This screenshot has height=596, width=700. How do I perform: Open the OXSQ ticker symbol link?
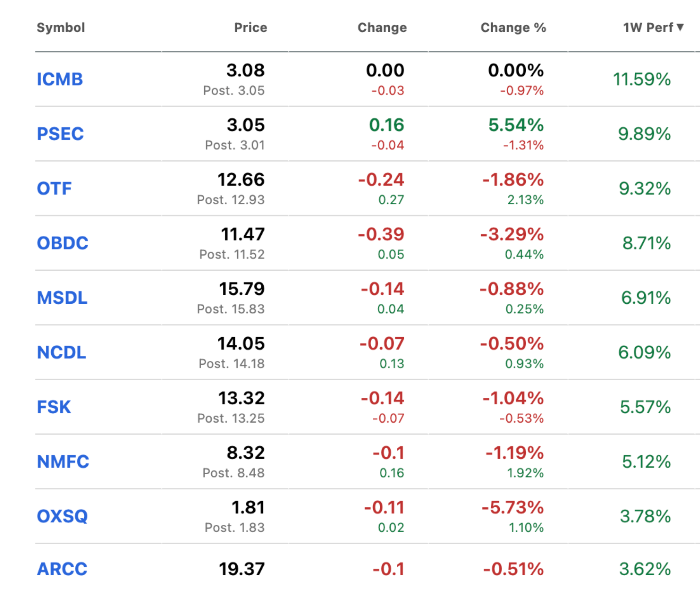point(62,516)
